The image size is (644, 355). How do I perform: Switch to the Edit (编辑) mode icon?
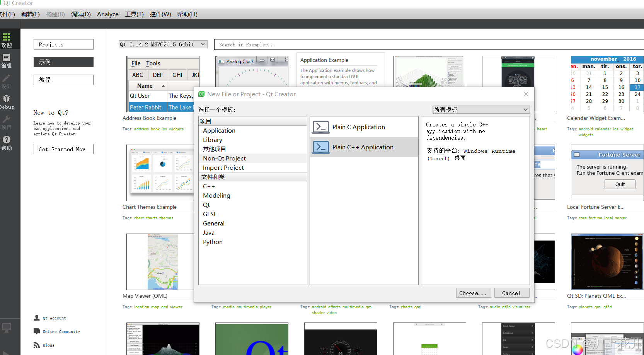coord(6,57)
